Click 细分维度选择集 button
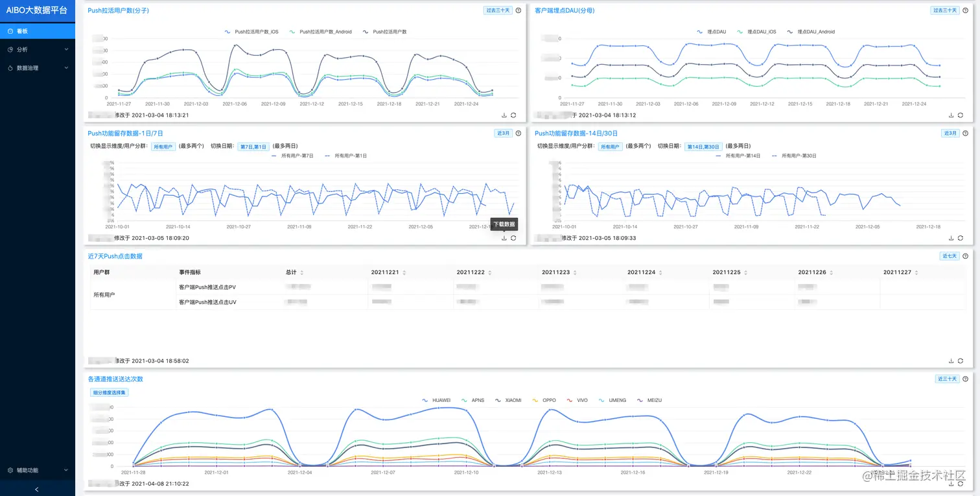Viewport: 980px width, 496px height. tap(110, 392)
